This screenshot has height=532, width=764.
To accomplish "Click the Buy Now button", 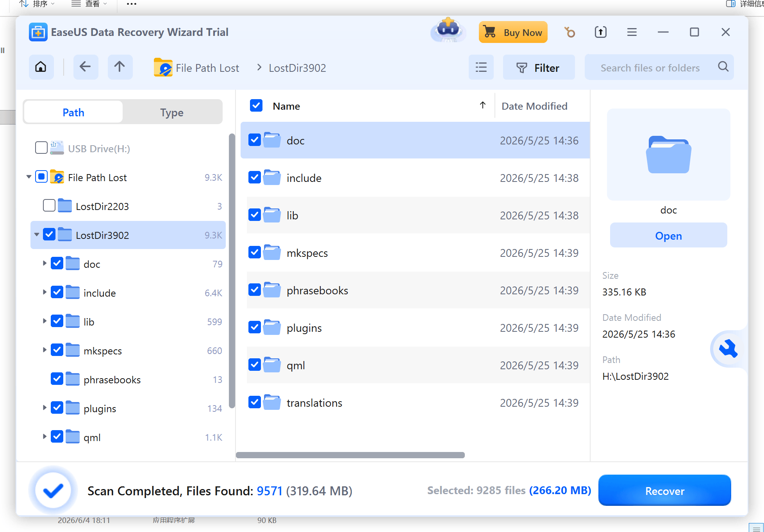I will pos(513,32).
